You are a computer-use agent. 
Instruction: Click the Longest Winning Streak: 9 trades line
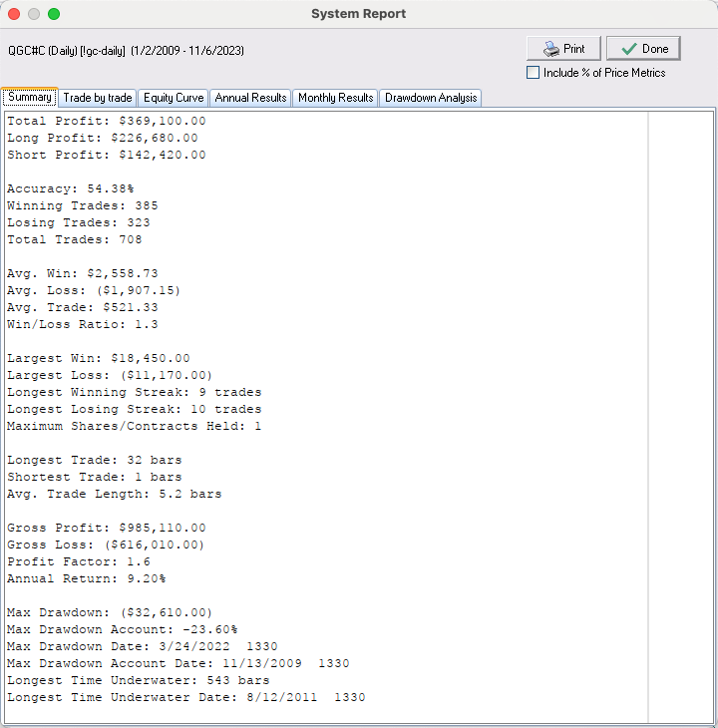pyautogui.click(x=135, y=392)
